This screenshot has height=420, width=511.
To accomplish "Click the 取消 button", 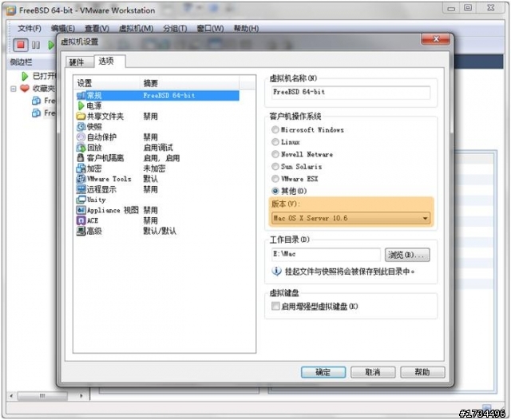I will pyautogui.click(x=373, y=372).
